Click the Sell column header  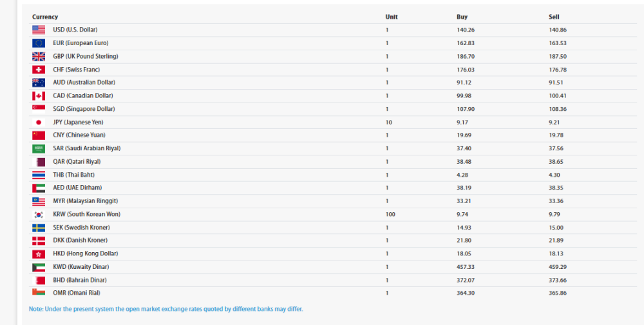554,17
